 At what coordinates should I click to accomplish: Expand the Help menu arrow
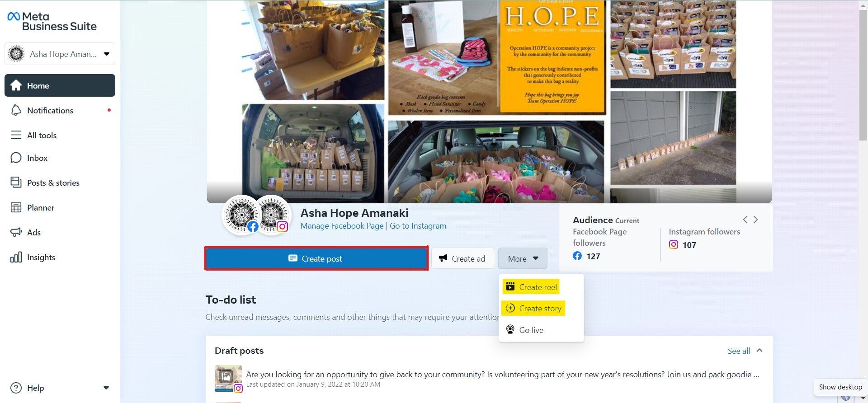pos(106,388)
